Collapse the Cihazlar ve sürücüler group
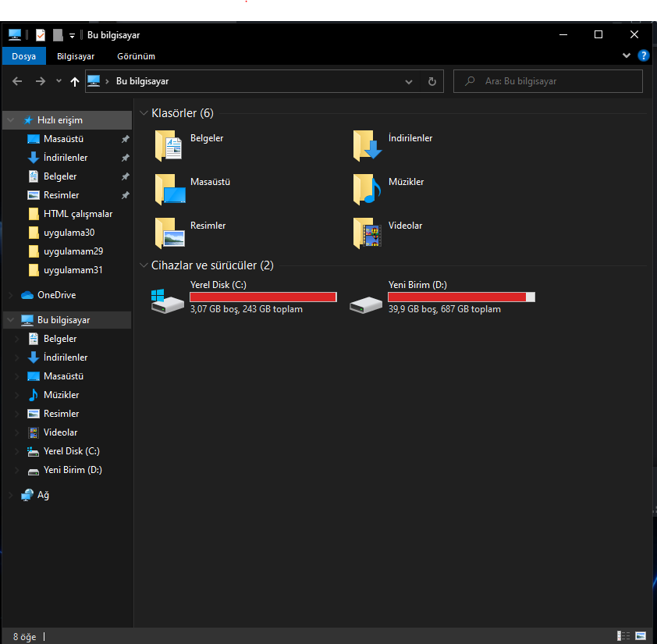Image resolution: width=657 pixels, height=644 pixels. pyautogui.click(x=144, y=265)
